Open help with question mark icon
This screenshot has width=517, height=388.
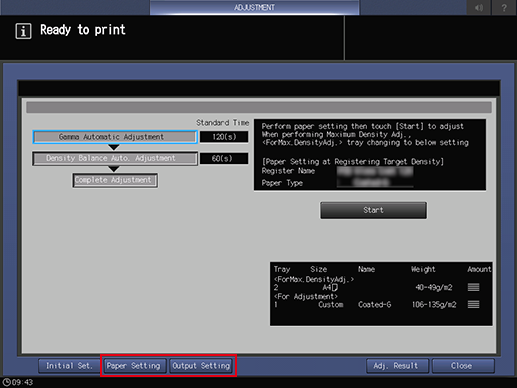[x=504, y=7]
